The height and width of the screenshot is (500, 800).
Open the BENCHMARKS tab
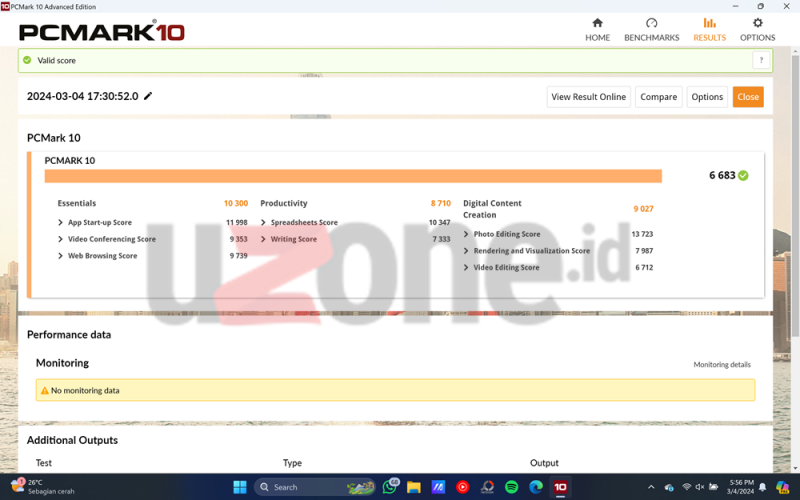pos(652,30)
